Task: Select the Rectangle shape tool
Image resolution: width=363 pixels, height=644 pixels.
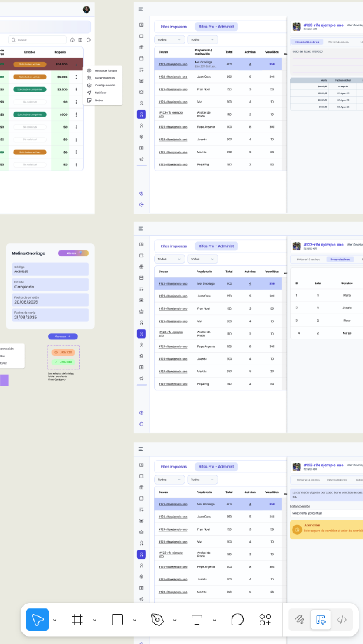Action: (117, 620)
